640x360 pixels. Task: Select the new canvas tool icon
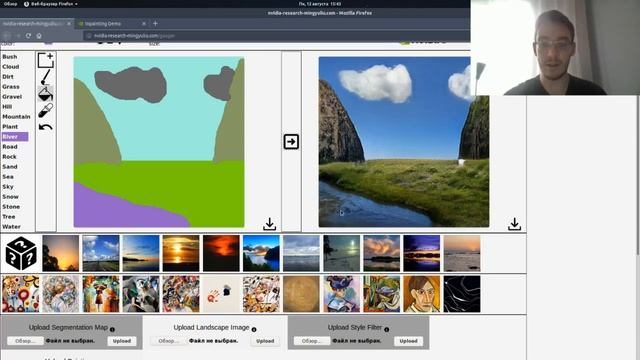[46, 60]
